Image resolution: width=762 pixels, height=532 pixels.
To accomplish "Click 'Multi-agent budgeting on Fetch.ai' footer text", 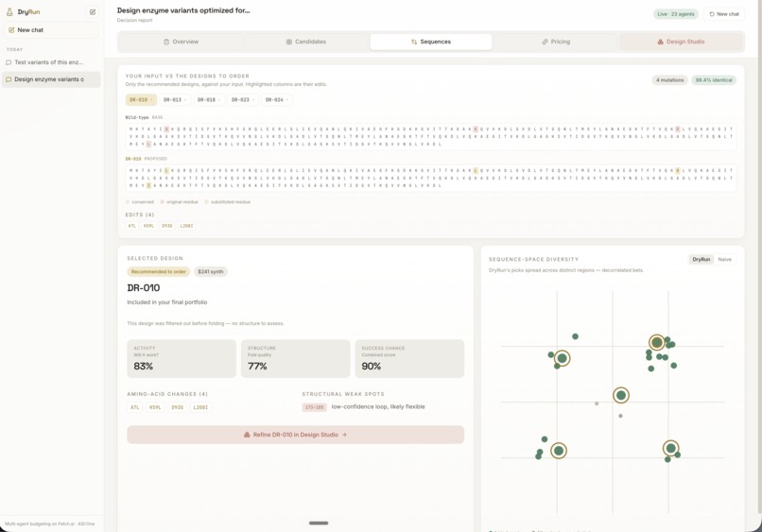I will click(49, 523).
